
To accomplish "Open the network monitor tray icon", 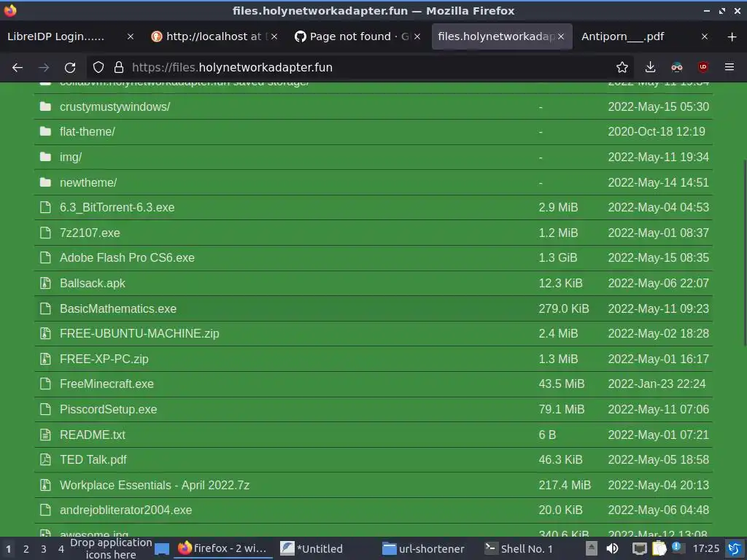I will [x=639, y=548].
